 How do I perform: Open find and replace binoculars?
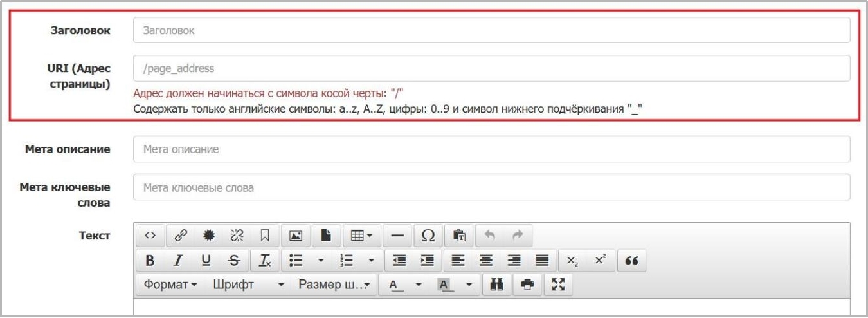[x=496, y=285]
